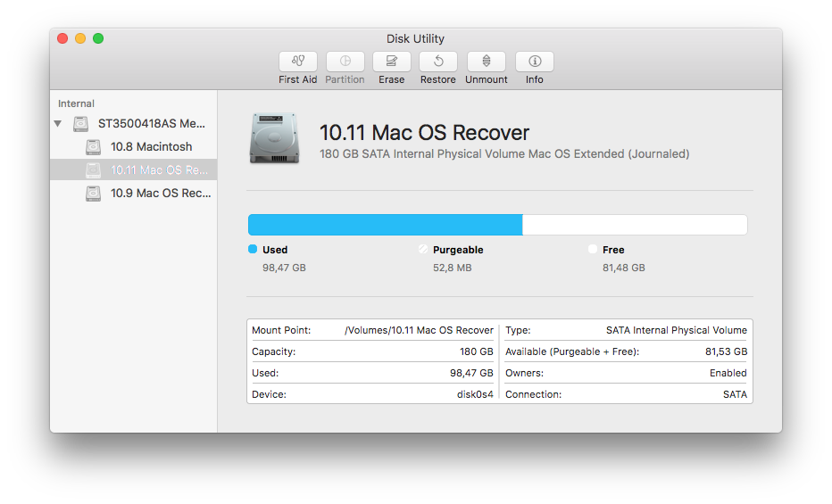Select the 10.9 Mac OS Rec... volume
This screenshot has height=504, width=832.
pos(133,193)
